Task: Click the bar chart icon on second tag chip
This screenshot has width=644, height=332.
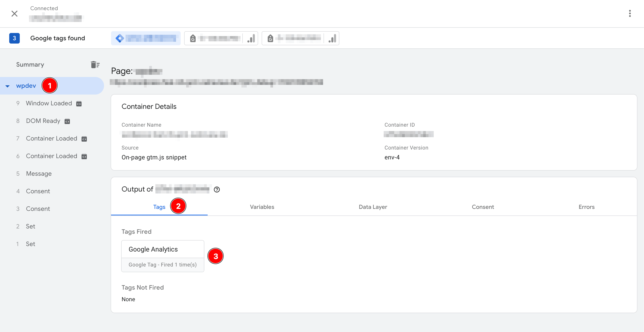Action: (251, 38)
